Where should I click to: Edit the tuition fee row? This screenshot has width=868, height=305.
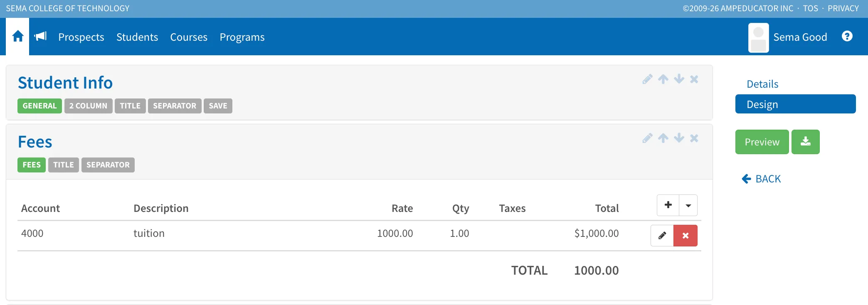click(662, 236)
